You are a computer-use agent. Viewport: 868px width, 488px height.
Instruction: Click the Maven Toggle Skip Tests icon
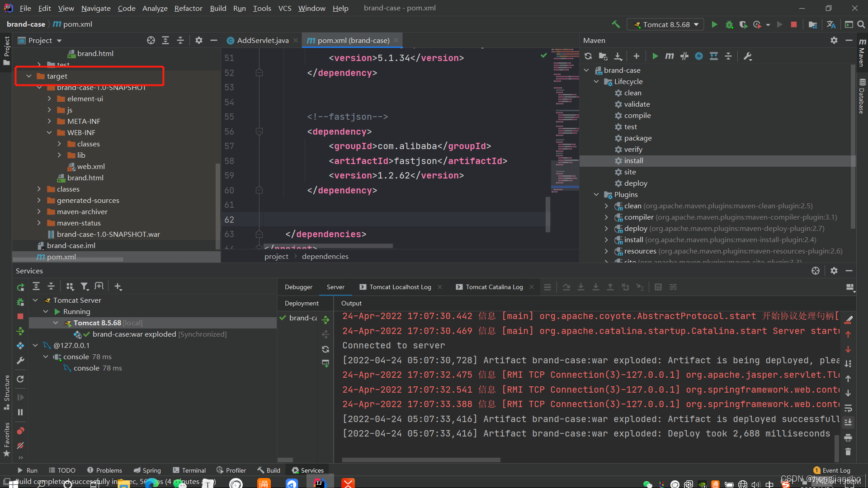pyautogui.click(x=699, y=56)
